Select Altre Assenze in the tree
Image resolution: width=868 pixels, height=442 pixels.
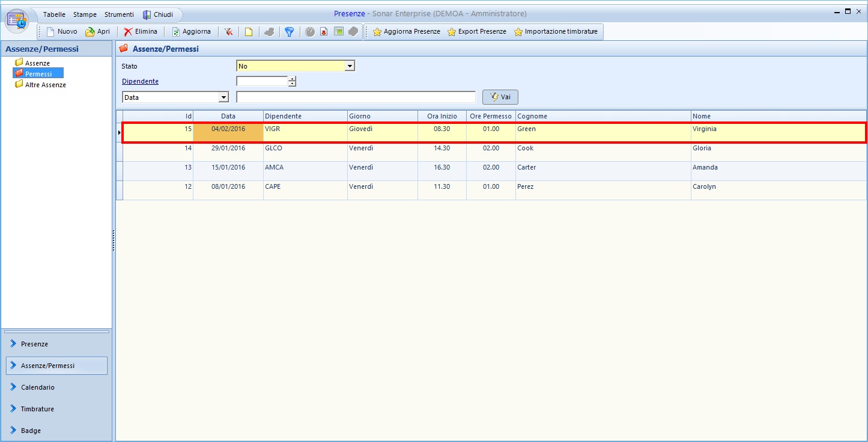[45, 85]
